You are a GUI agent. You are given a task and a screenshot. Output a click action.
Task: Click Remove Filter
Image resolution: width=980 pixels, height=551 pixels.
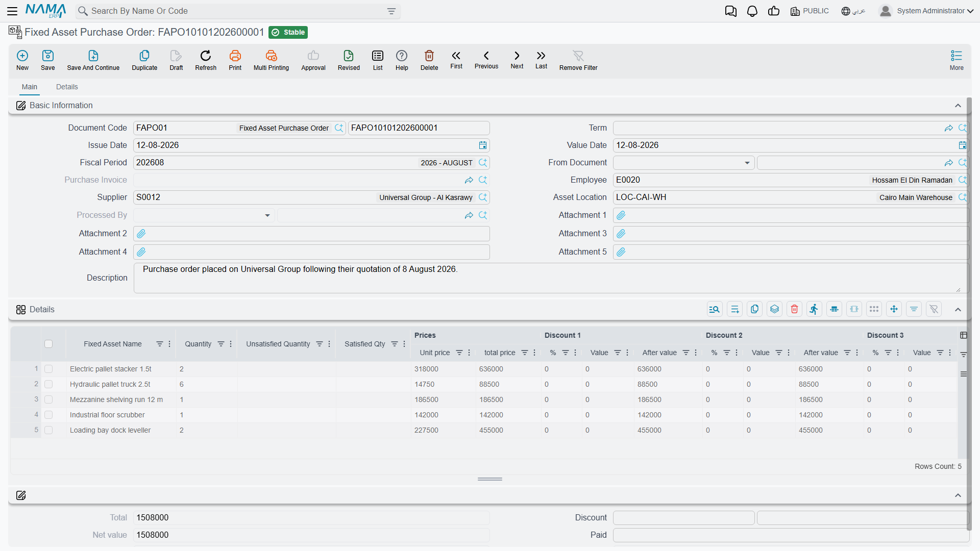pyautogui.click(x=578, y=60)
